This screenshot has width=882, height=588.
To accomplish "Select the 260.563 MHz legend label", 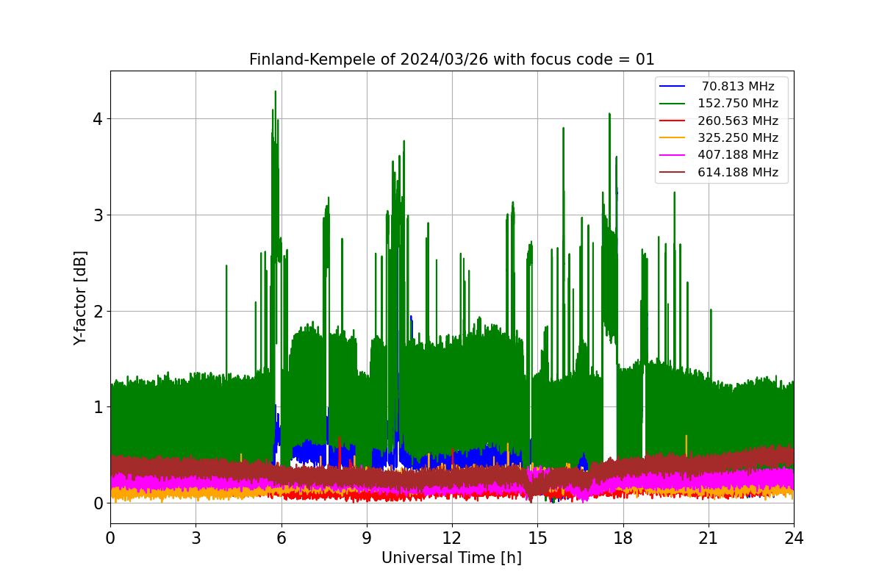I will click(738, 121).
